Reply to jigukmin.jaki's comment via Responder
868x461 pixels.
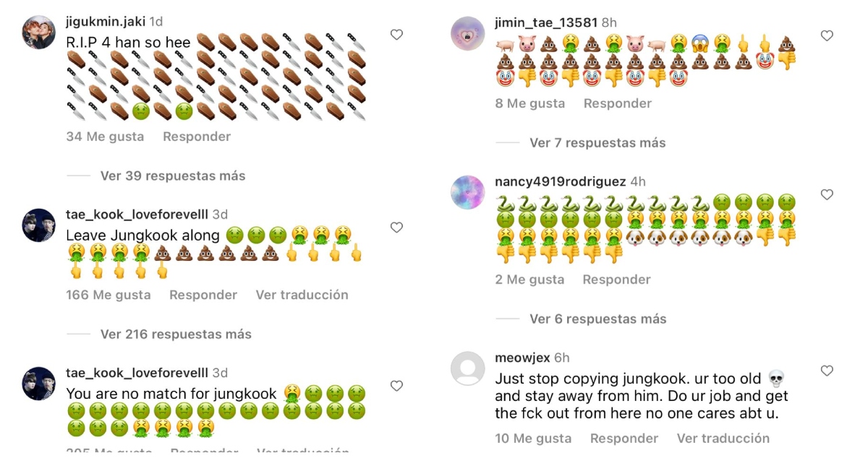[x=197, y=137]
